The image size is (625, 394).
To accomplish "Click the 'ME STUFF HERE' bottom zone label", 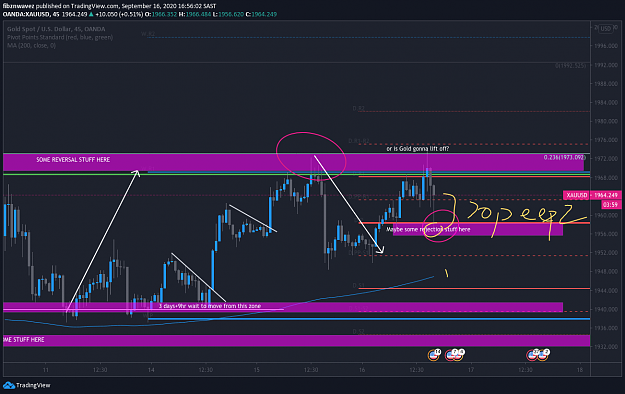I will tap(24, 340).
